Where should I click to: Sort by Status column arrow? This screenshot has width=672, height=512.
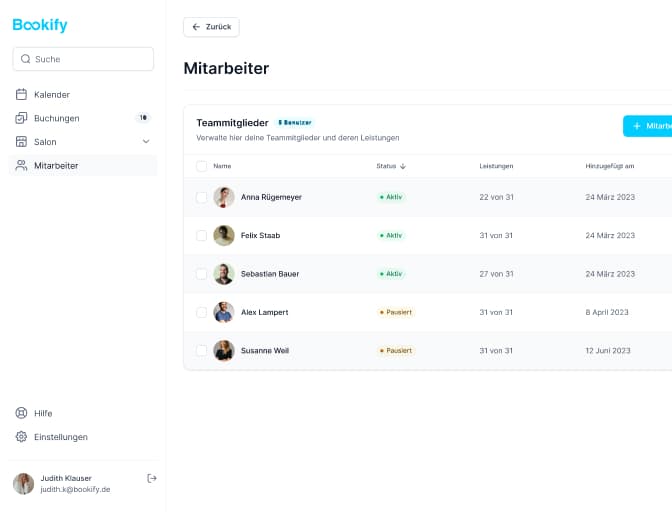pyautogui.click(x=403, y=166)
